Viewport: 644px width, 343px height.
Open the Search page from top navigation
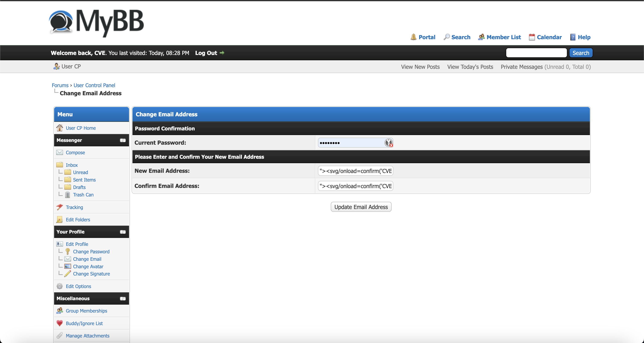pos(461,37)
